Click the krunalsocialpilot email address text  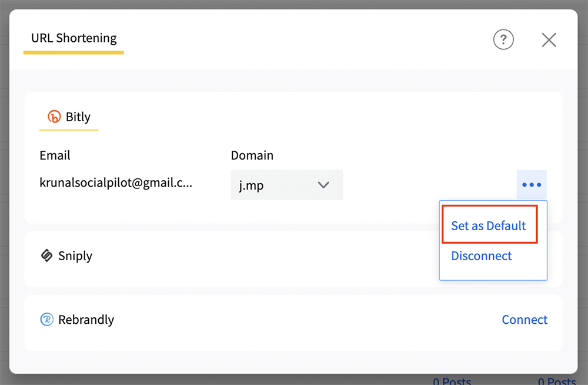116,182
